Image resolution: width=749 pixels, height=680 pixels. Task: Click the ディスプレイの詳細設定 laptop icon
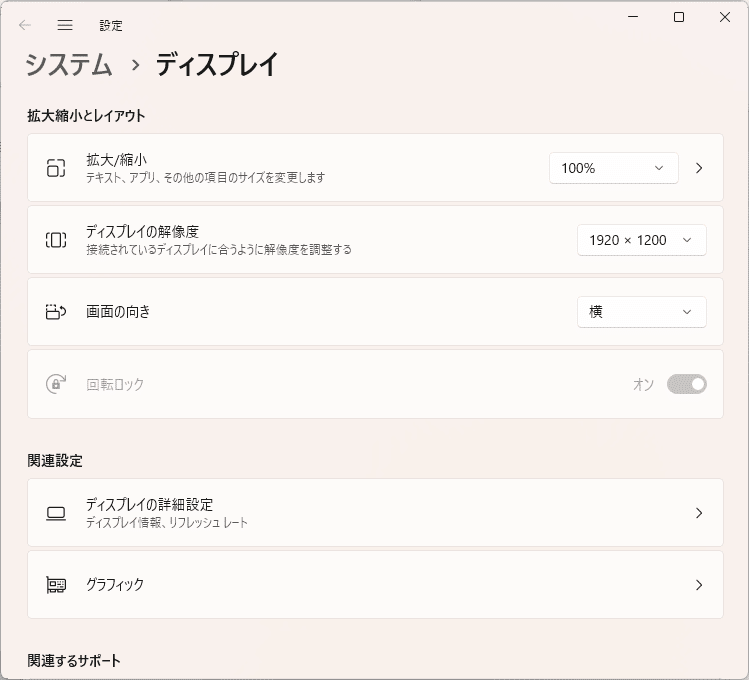pyautogui.click(x=56, y=513)
